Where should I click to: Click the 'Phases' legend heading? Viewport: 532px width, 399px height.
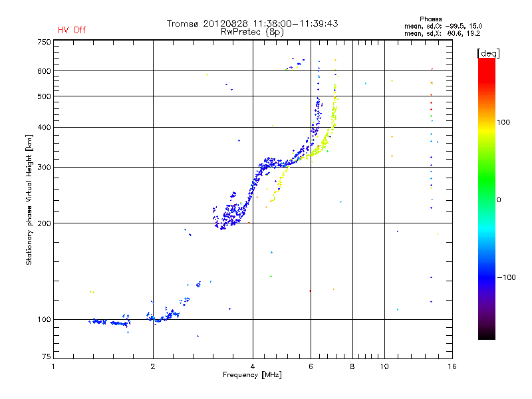430,19
